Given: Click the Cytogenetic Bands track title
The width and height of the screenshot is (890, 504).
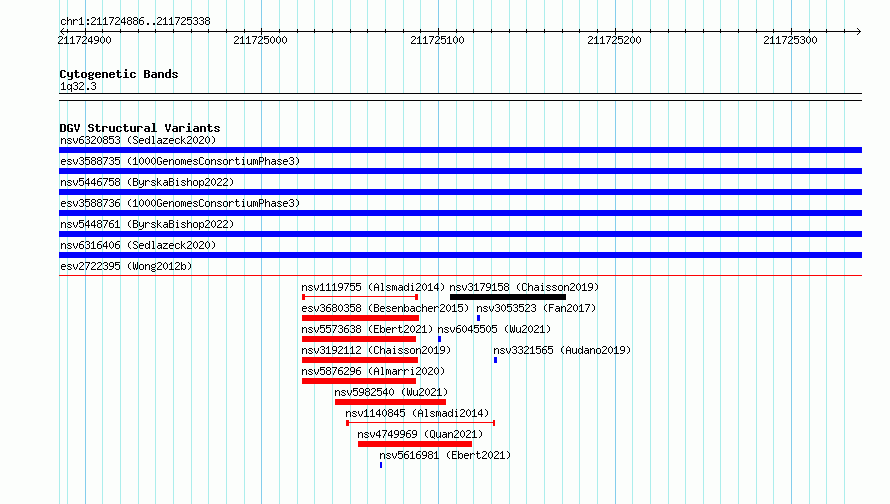Looking at the screenshot, I should pos(119,74).
